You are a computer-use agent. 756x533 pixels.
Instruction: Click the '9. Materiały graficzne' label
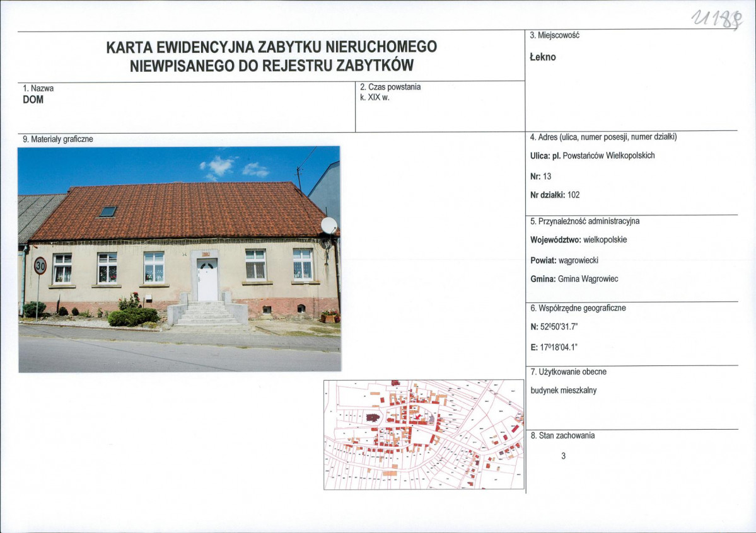coord(58,139)
